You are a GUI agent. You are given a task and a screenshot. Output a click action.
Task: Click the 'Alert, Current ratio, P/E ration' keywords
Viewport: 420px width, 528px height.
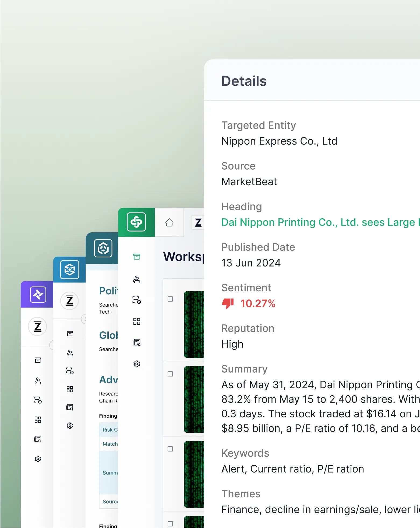pos(293,469)
